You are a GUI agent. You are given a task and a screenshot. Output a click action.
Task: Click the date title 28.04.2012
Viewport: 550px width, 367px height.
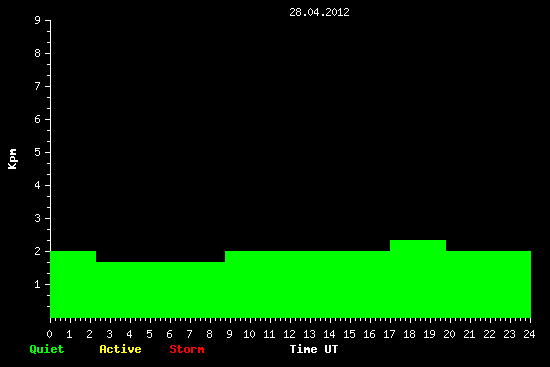point(319,12)
